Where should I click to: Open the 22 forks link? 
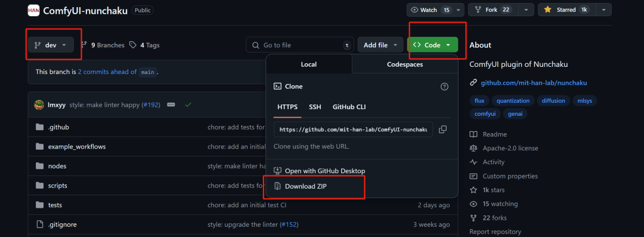[x=494, y=218]
